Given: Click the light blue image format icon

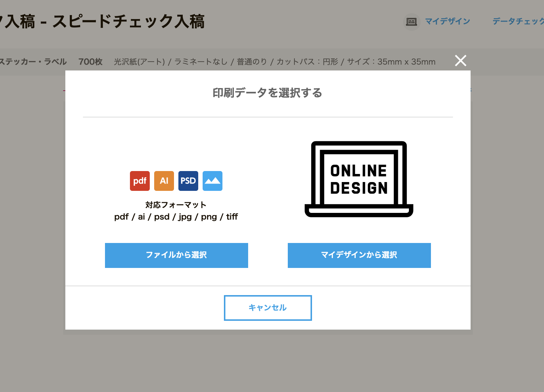Looking at the screenshot, I should (212, 181).
